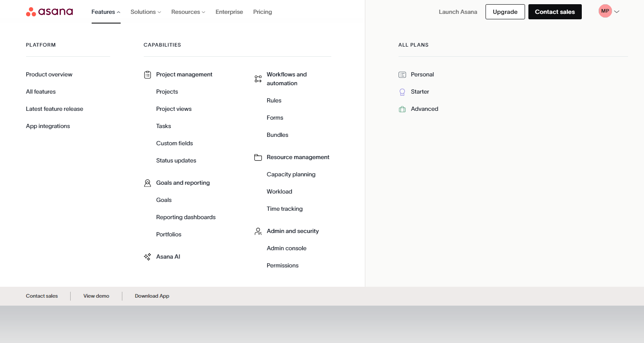The height and width of the screenshot is (343, 644).
Task: Click the black Contact sales button
Action: pyautogui.click(x=554, y=12)
